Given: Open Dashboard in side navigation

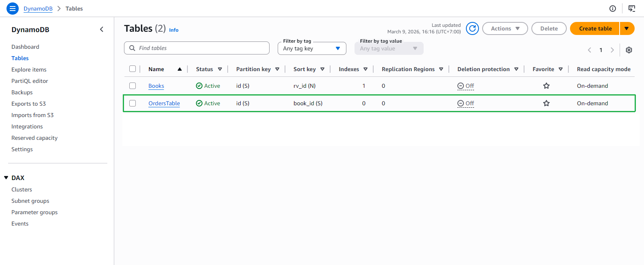Looking at the screenshot, I should point(25,47).
